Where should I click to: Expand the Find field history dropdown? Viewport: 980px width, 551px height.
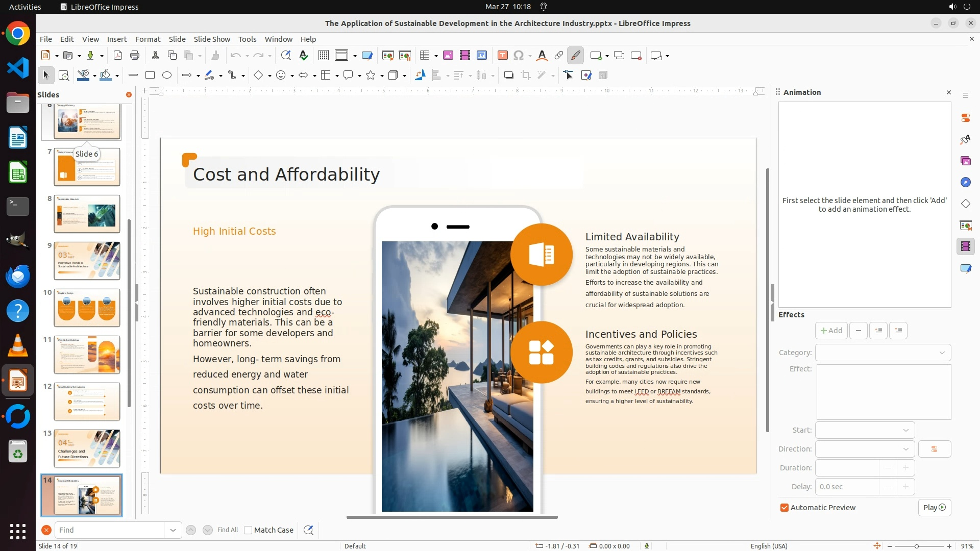173,530
